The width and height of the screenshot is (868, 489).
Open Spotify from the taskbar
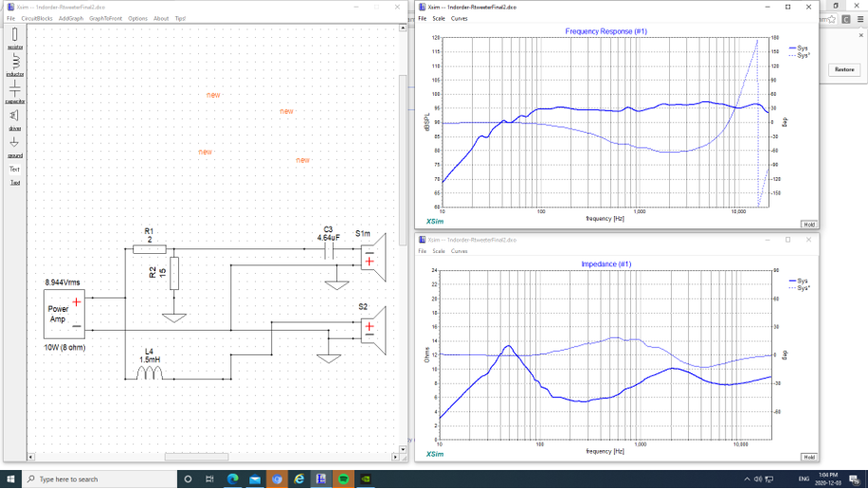[343, 479]
